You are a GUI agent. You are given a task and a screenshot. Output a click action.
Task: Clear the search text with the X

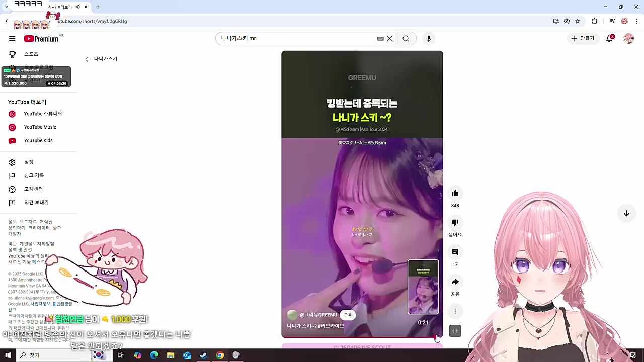click(x=389, y=39)
